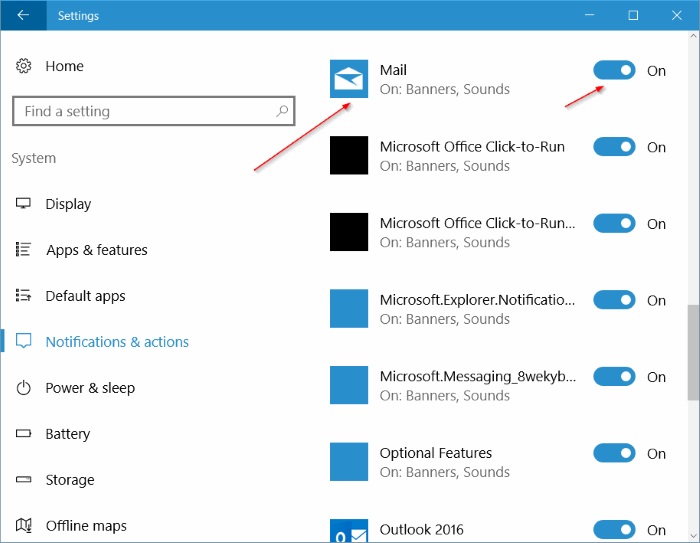Minimize the Settings window
The height and width of the screenshot is (543, 700).
pos(590,15)
